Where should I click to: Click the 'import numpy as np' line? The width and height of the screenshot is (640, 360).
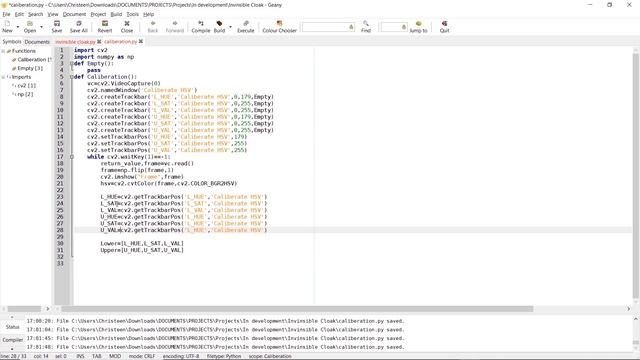[x=104, y=57]
